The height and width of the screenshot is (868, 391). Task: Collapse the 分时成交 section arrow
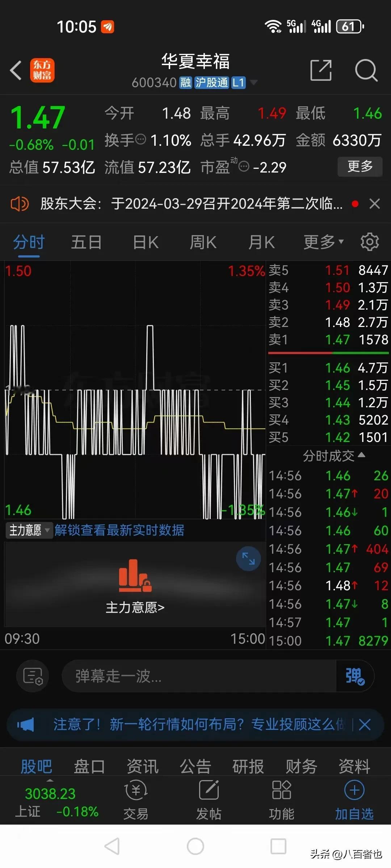tap(361, 455)
